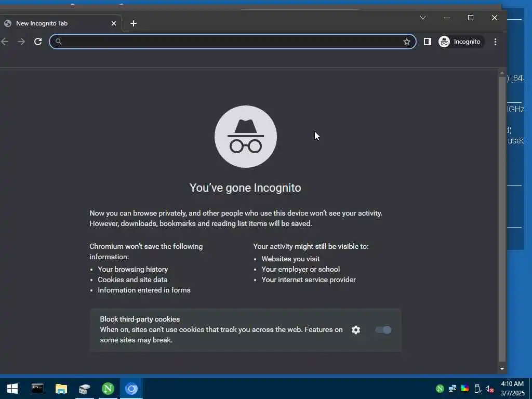Click the colorful display tray icon
The width and height of the screenshot is (532, 399).
[465, 389]
